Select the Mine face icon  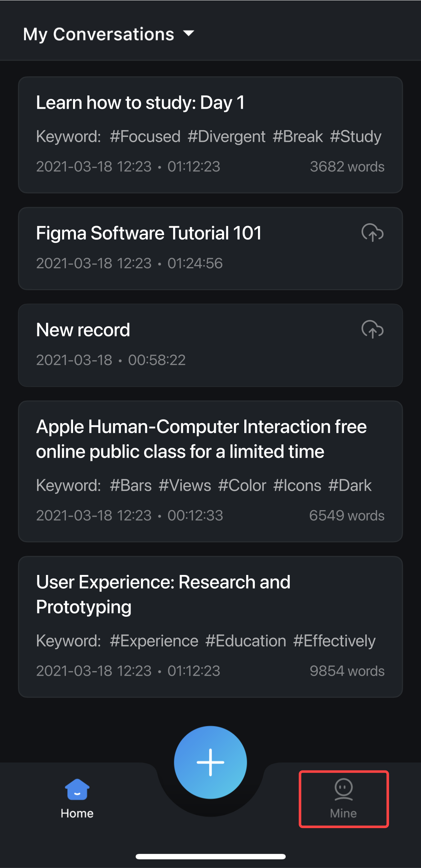[344, 789]
